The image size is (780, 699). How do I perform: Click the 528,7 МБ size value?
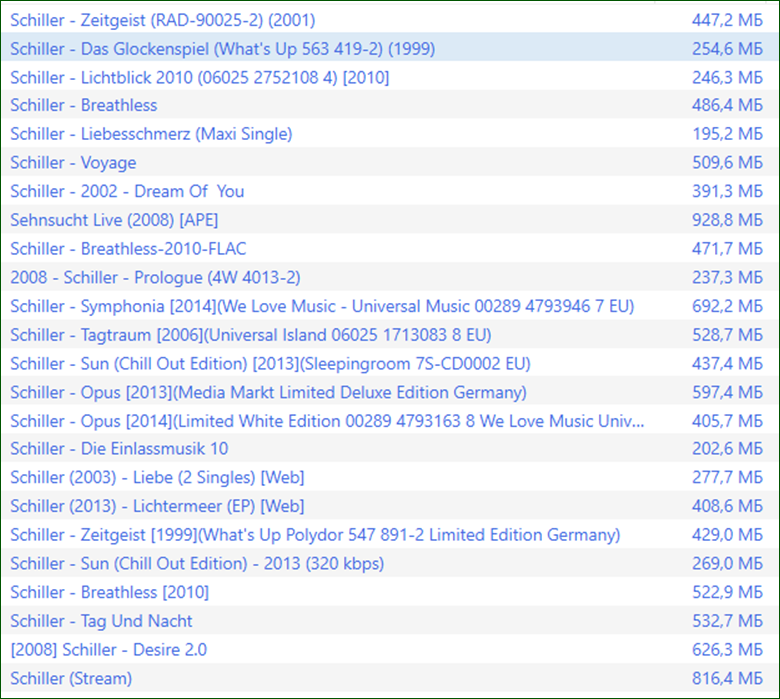click(x=727, y=335)
